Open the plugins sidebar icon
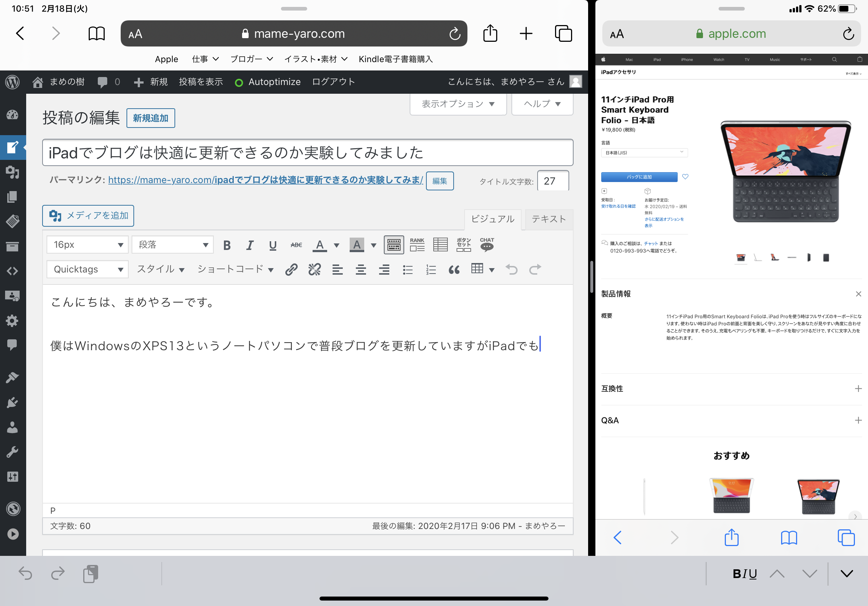This screenshot has width=868, height=606. point(12,402)
